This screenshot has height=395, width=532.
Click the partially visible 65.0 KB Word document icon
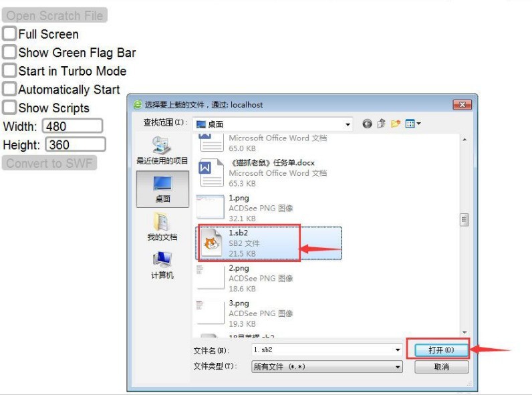[x=211, y=143]
